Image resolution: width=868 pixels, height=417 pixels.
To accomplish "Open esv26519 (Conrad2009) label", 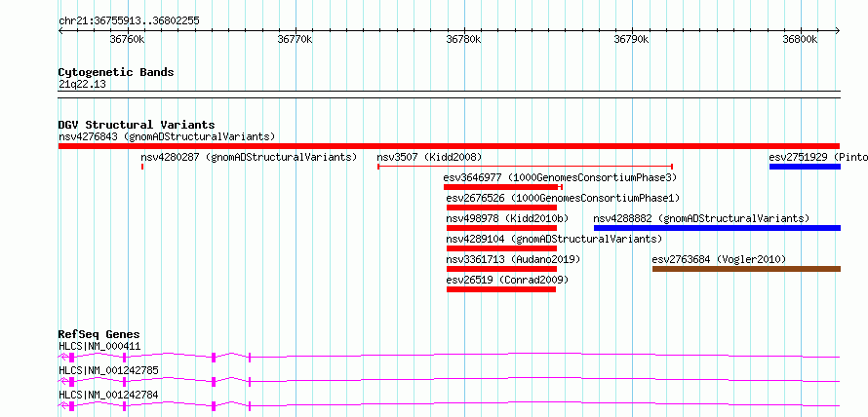I will [x=507, y=280].
